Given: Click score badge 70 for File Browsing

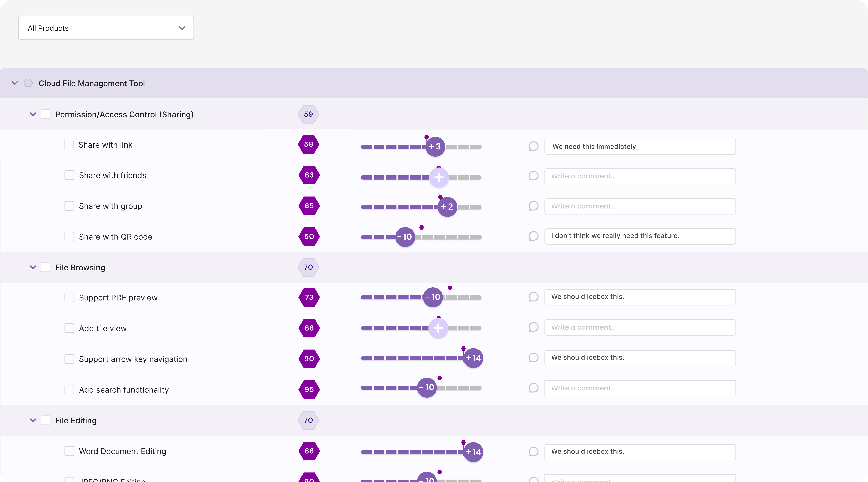Looking at the screenshot, I should (x=308, y=268).
